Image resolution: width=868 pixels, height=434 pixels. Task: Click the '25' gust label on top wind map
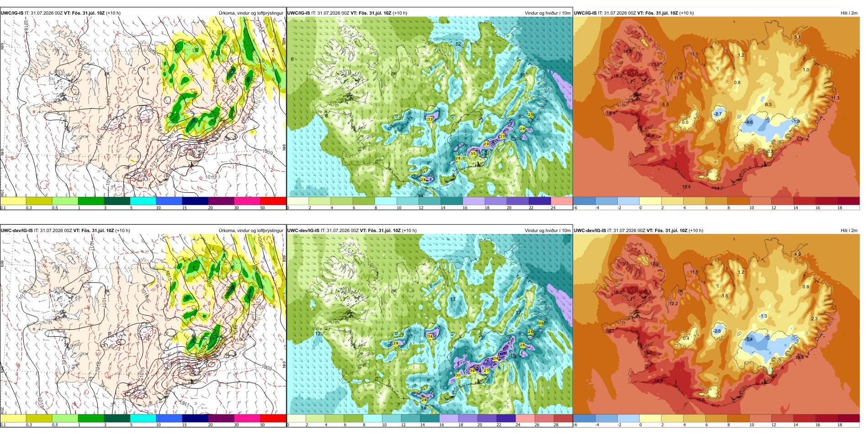click(x=530, y=115)
